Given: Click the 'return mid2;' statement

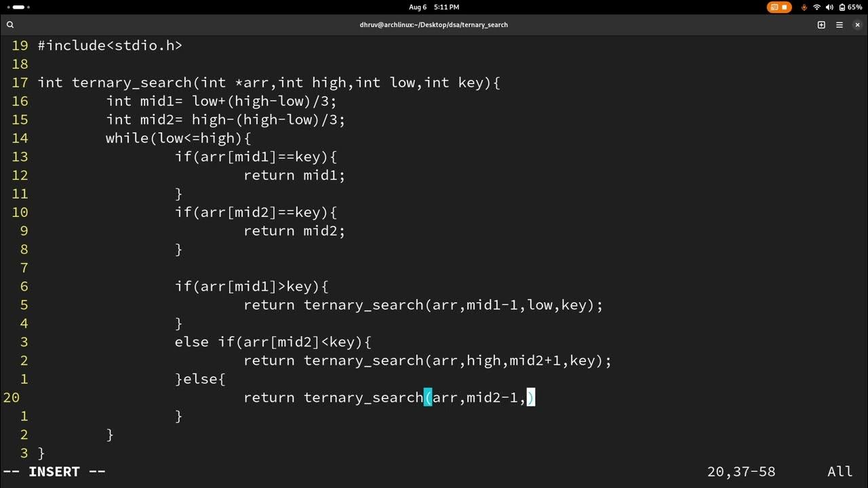Looking at the screenshot, I should [x=294, y=230].
